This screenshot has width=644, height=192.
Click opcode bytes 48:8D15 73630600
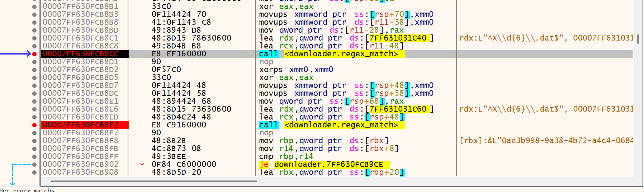click(191, 109)
